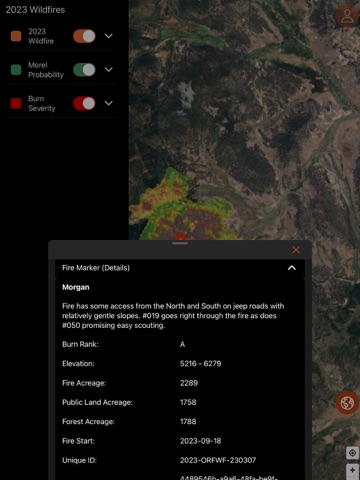
Task: Zoom in with the plus button
Action: point(352,470)
